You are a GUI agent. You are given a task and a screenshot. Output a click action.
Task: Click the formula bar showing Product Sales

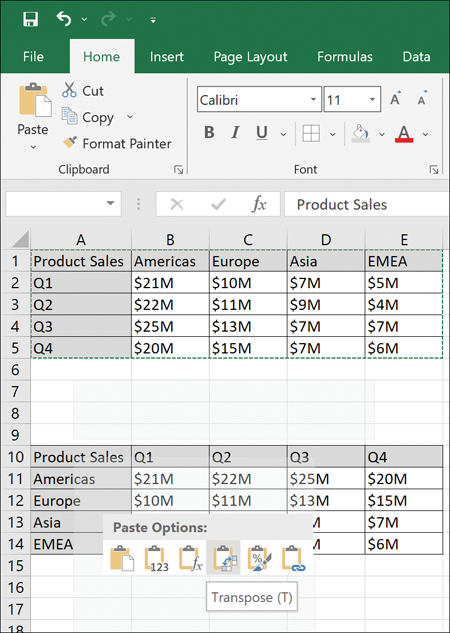[x=366, y=204]
